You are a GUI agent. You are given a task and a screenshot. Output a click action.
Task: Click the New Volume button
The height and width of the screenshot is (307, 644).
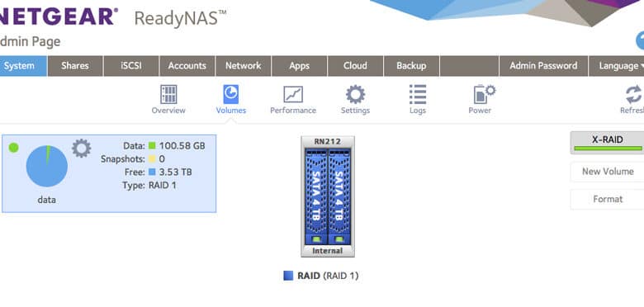pyautogui.click(x=607, y=172)
